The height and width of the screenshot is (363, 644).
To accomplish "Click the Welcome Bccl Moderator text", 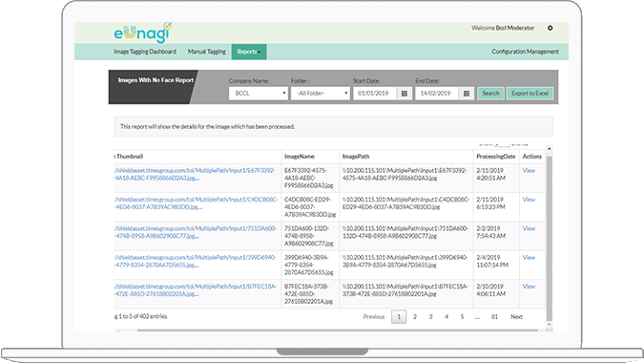I will pyautogui.click(x=503, y=28).
